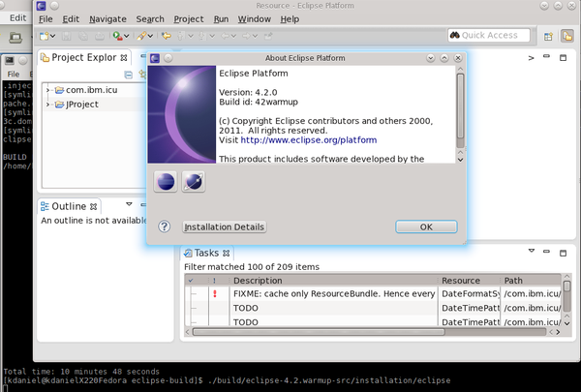
Task: Open the Navigate menu
Action: click(x=107, y=19)
